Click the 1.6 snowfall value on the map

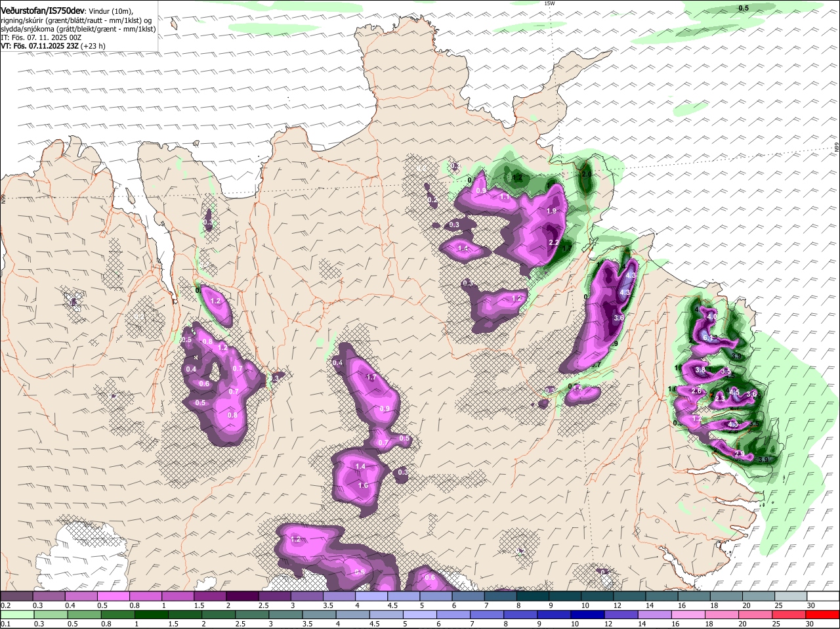[363, 485]
